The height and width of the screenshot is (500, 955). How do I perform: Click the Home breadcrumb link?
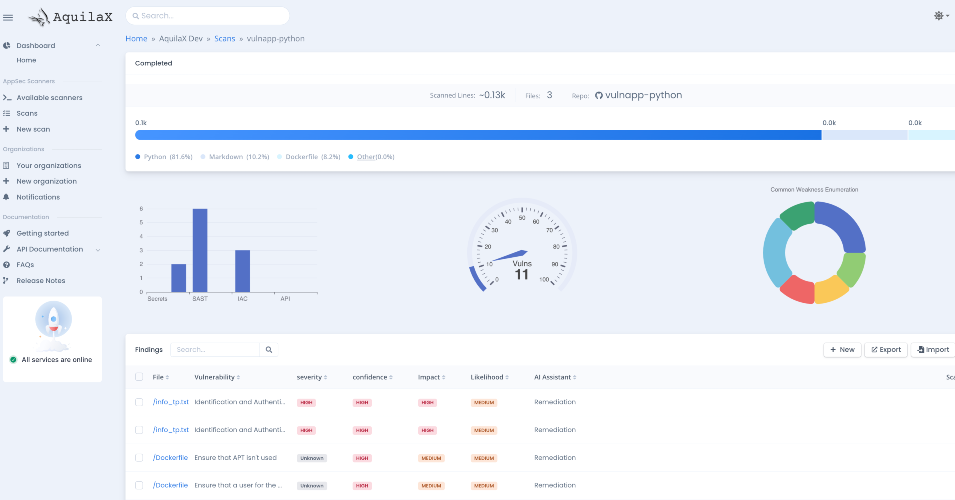pyautogui.click(x=136, y=38)
